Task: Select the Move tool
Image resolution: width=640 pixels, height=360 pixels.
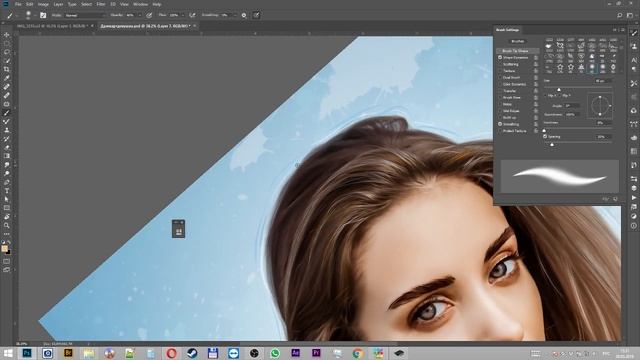Action: 7,35
